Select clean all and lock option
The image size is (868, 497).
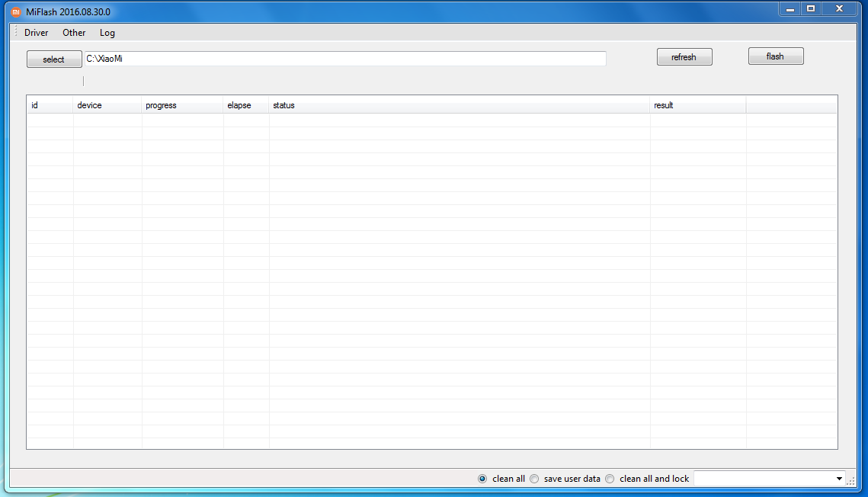pos(610,479)
